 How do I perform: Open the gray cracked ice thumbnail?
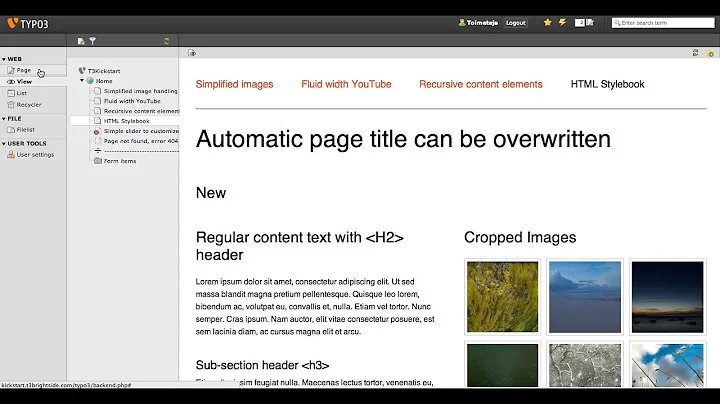point(585,365)
